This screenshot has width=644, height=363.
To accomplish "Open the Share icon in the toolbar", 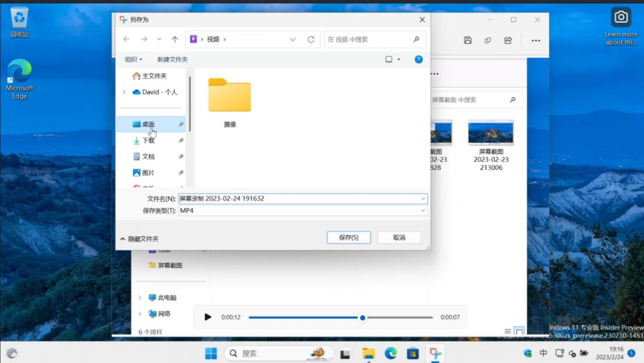I will [x=508, y=40].
